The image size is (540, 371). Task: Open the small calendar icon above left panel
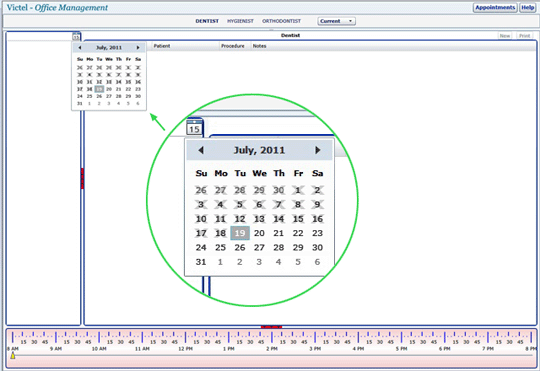(76, 37)
